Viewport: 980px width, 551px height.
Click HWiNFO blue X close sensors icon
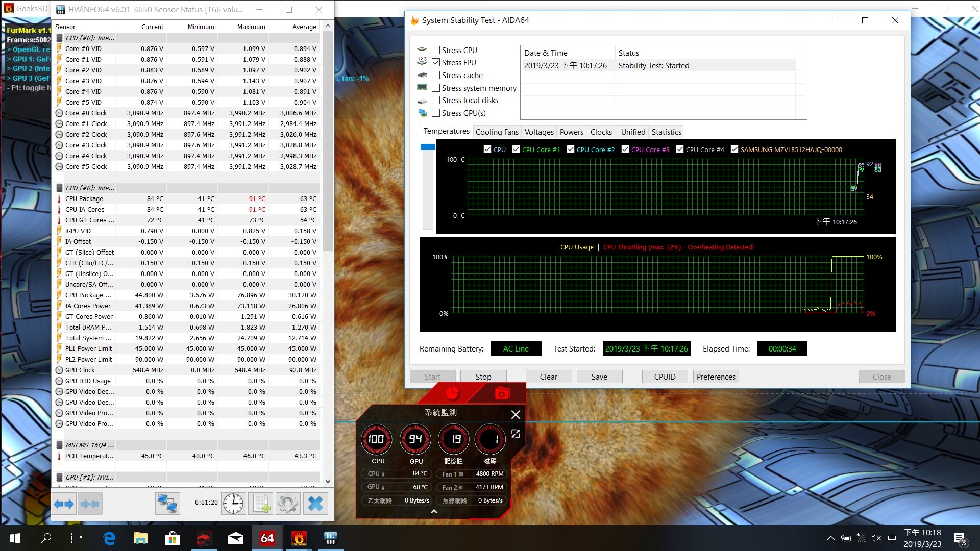point(315,504)
